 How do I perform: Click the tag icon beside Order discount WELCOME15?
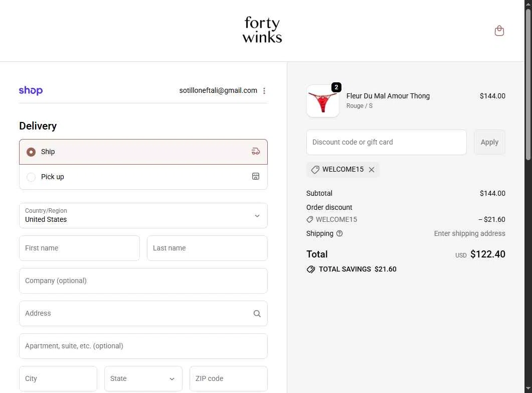[310, 219]
